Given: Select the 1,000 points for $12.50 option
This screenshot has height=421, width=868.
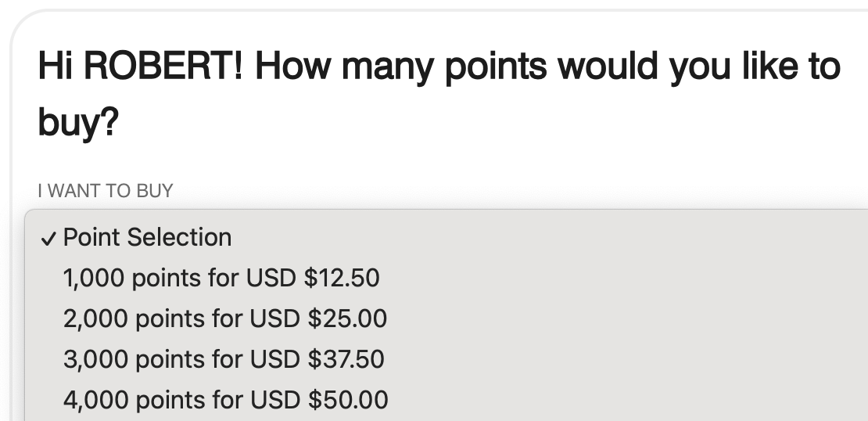Looking at the screenshot, I should pyautogui.click(x=221, y=278).
